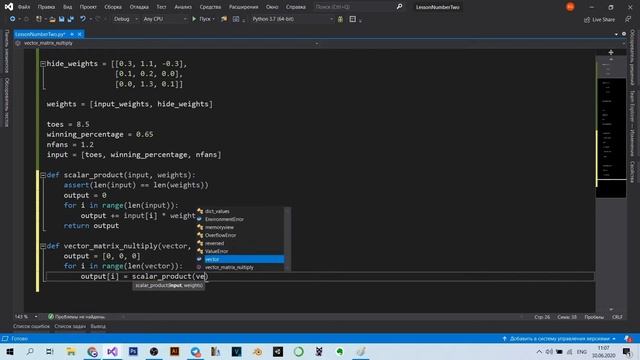Image resolution: width=640 pixels, height=360 pixels.
Task: Click the Ctrl+Q search input field
Action: click(353, 7)
